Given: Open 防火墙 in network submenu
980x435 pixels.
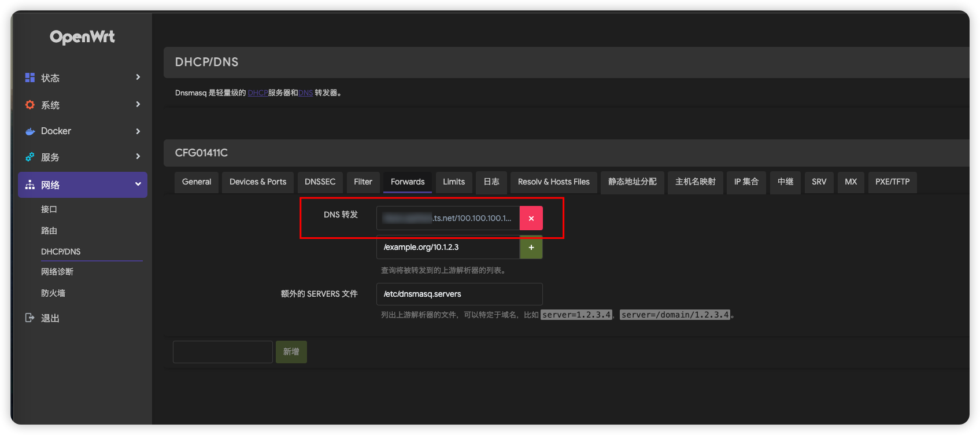Looking at the screenshot, I should click(53, 293).
